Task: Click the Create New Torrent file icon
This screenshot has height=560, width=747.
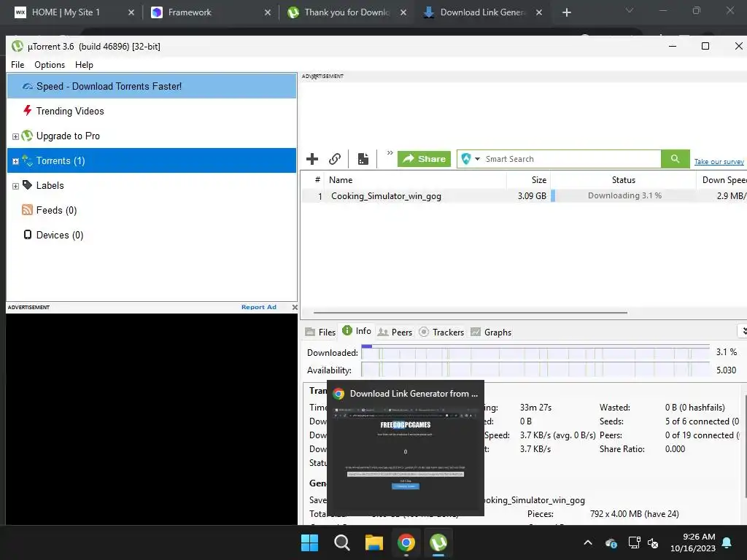Action: 363,159
